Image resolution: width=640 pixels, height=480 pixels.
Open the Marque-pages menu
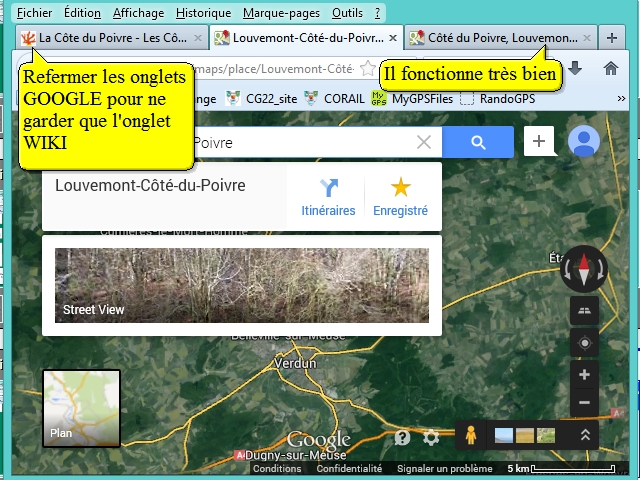pyautogui.click(x=281, y=13)
